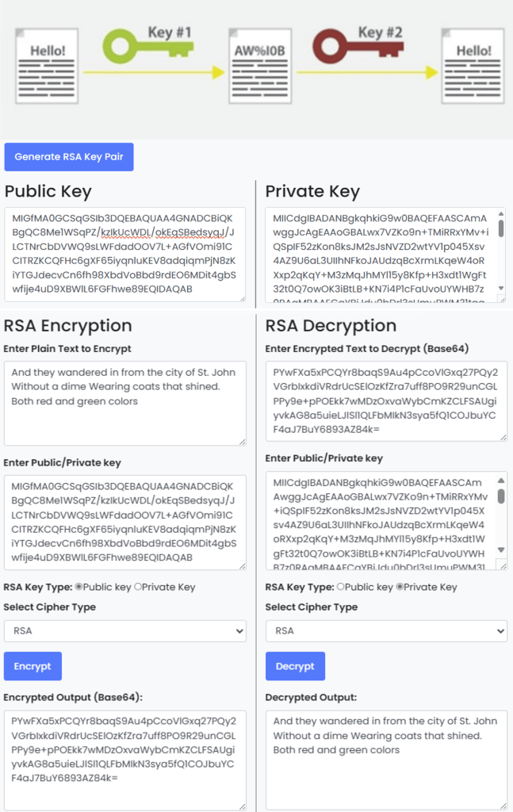Viewport: 513px width, 812px height.
Task: Choose Public key radio under RSA Decryption
Action: click(x=341, y=587)
